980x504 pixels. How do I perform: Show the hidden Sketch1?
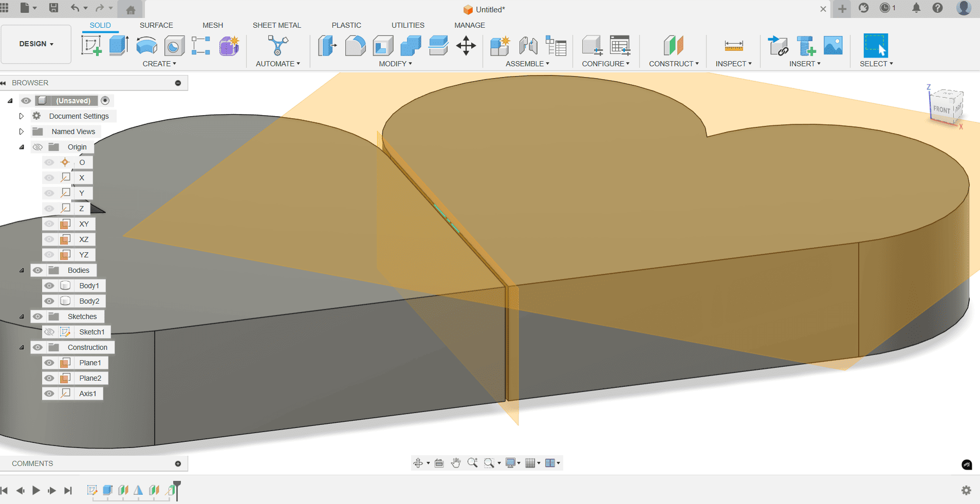(49, 332)
